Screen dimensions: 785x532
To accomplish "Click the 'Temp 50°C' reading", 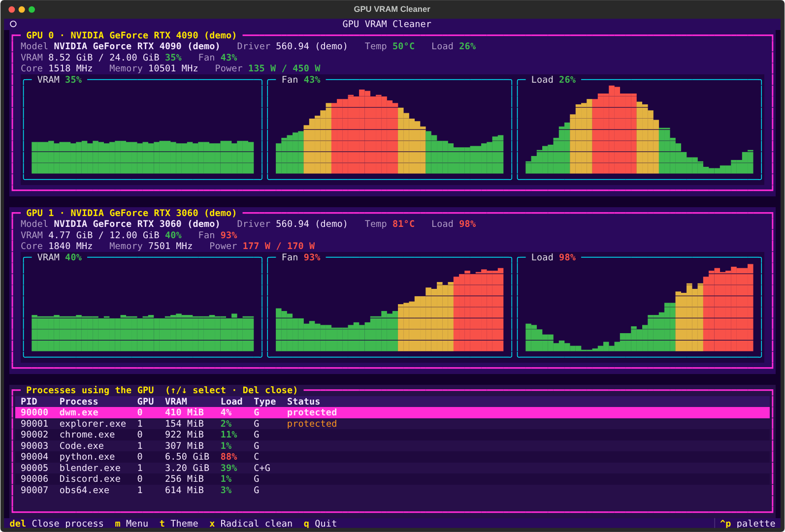I will click(390, 46).
